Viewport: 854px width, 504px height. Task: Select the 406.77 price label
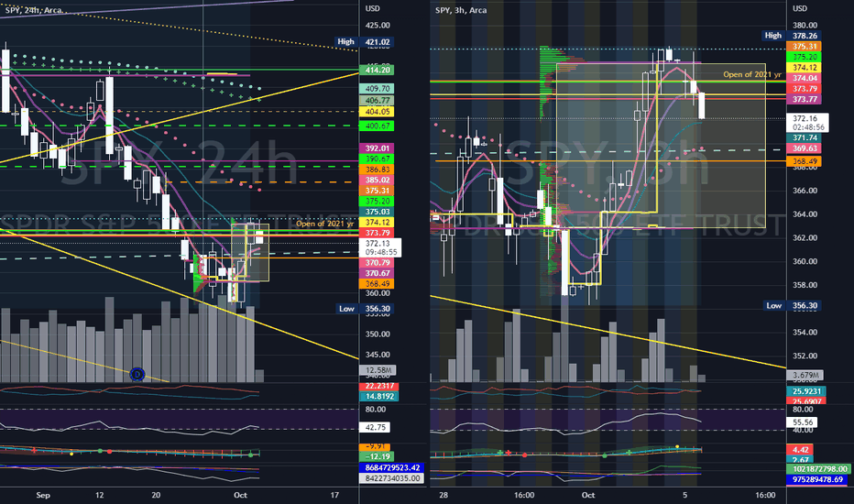coord(377,100)
